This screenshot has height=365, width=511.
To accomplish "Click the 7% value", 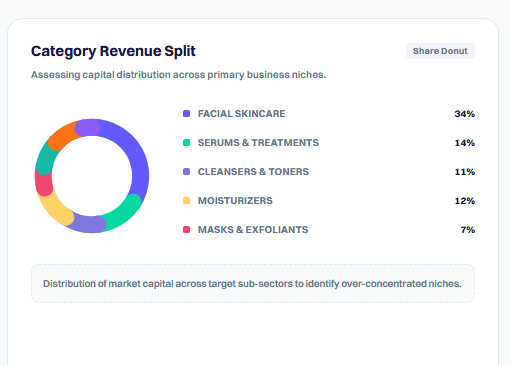I will tap(468, 230).
